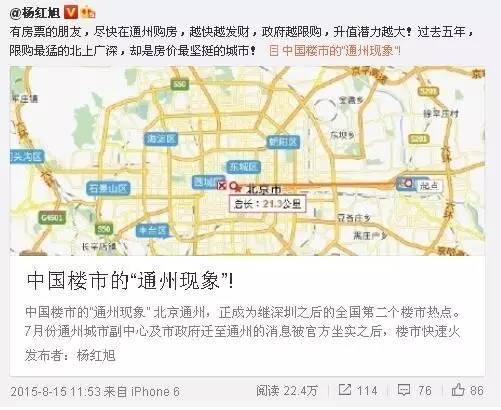This screenshot has height=410, width=501.
Task: Click the article icon before orange link
Action: pos(274,50)
